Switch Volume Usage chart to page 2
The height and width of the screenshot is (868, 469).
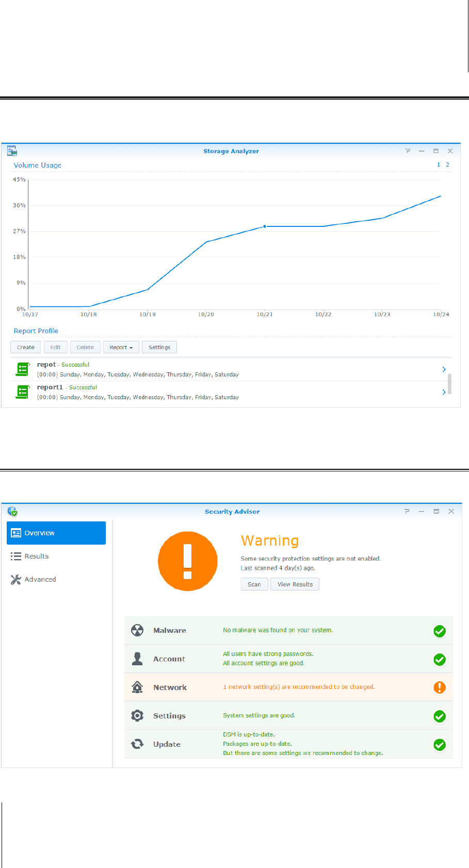447,165
